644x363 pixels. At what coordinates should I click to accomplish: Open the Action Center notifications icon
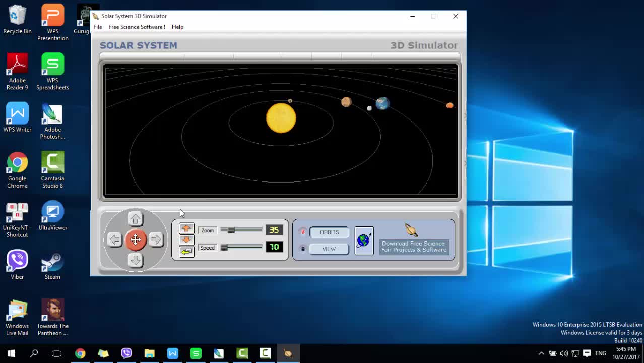pos(587,353)
